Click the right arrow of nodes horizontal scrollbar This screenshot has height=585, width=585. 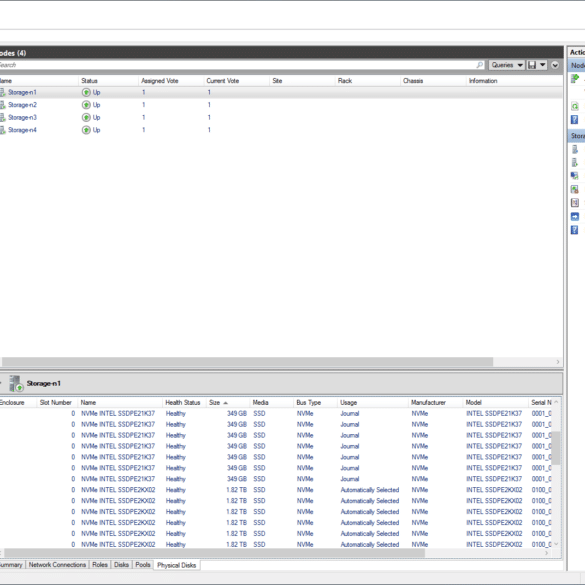point(558,362)
